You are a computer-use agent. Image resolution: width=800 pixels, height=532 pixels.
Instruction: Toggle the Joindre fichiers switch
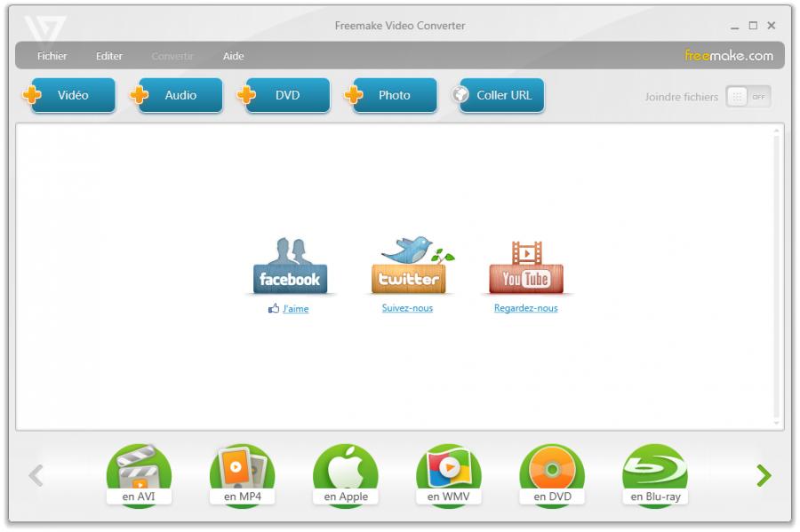click(748, 97)
